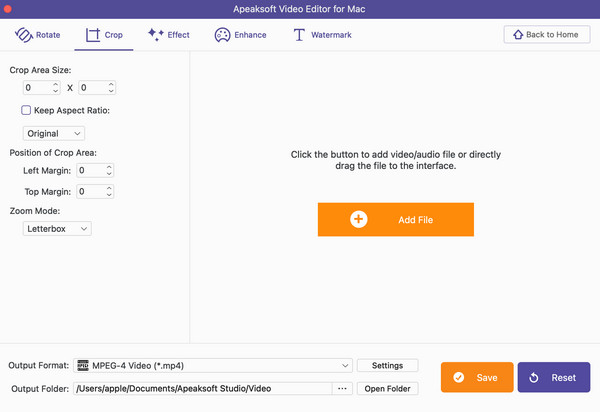Open the Effect tab
Image resolution: width=600 pixels, height=412 pixels.
[x=169, y=35]
